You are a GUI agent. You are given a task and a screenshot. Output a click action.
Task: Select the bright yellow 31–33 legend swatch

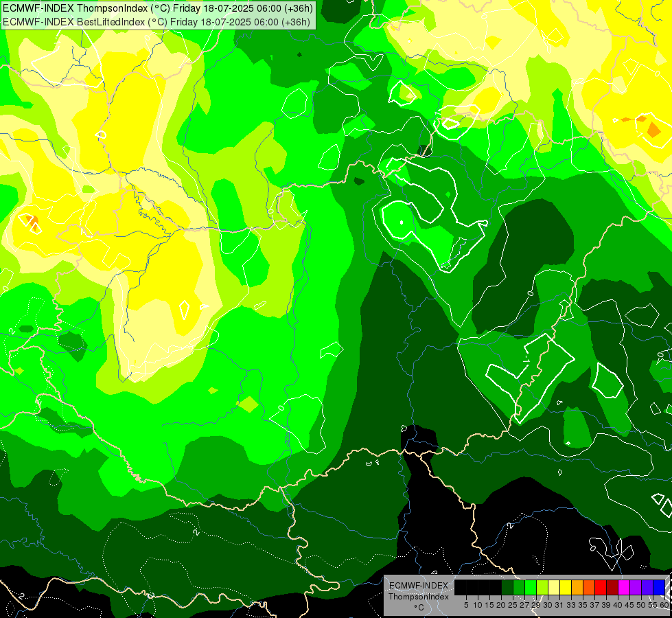click(x=566, y=587)
